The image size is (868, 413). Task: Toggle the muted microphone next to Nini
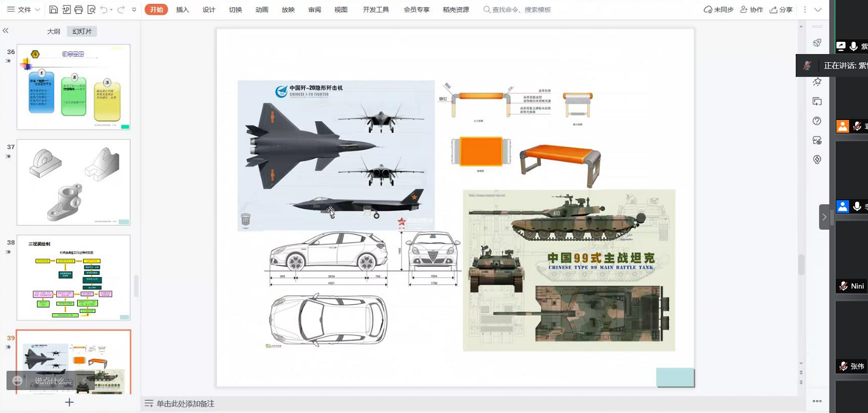click(843, 286)
